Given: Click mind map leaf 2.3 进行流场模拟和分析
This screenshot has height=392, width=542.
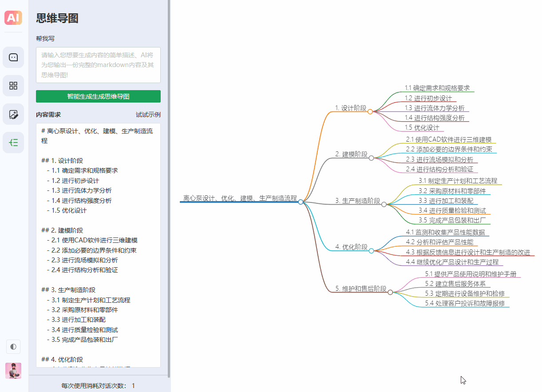Looking at the screenshot, I should 439,159.
